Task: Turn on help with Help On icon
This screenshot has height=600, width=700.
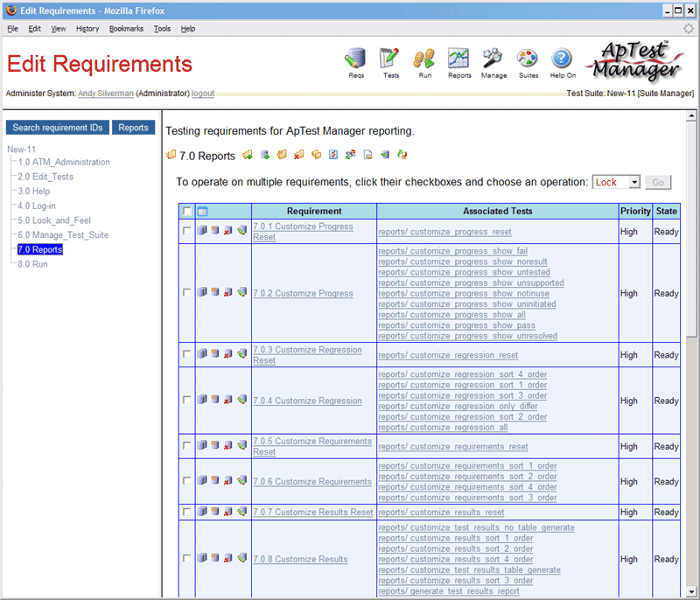Action: [563, 63]
